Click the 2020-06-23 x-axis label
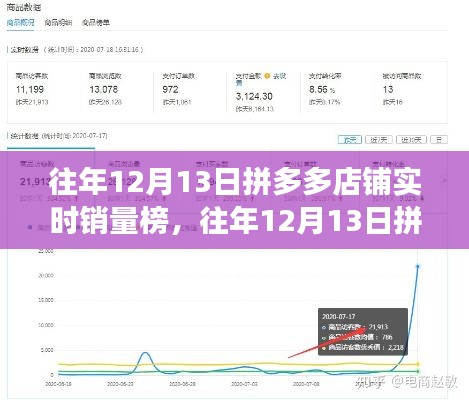 point(120,384)
